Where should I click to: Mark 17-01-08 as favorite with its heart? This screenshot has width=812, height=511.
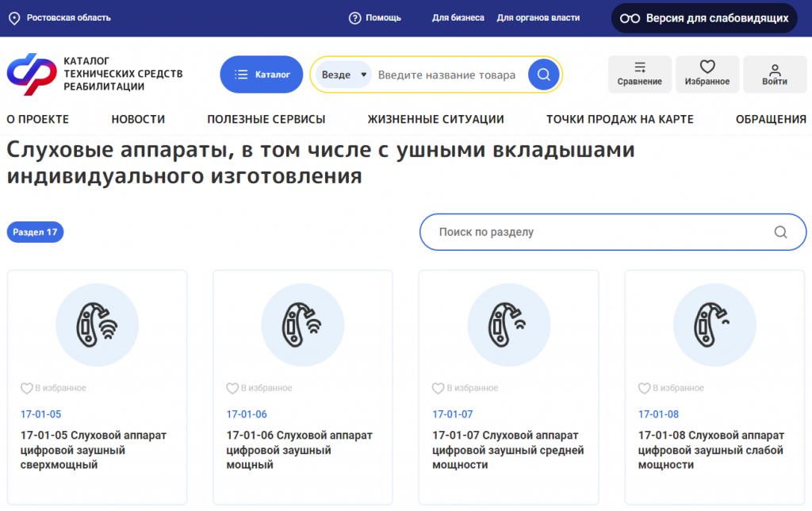click(x=645, y=388)
